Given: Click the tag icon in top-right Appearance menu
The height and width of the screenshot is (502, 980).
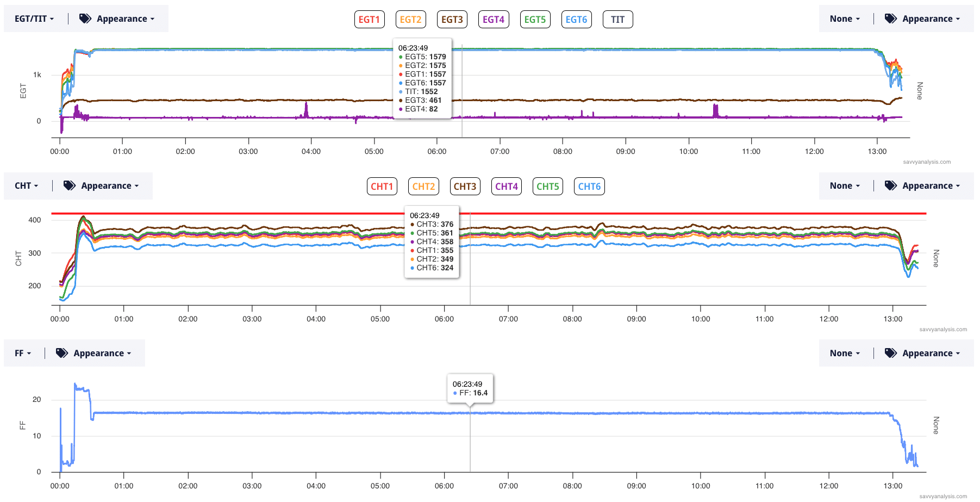Looking at the screenshot, I should pyautogui.click(x=890, y=18).
